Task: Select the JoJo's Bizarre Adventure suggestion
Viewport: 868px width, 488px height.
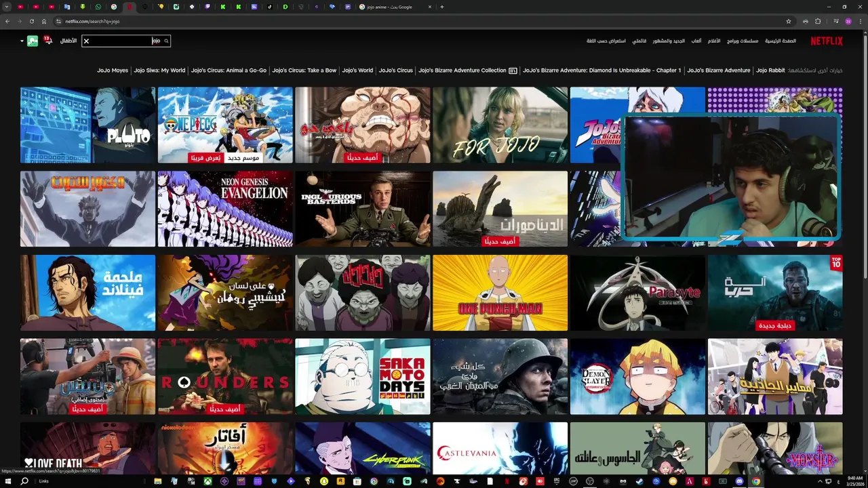Action: [719, 70]
